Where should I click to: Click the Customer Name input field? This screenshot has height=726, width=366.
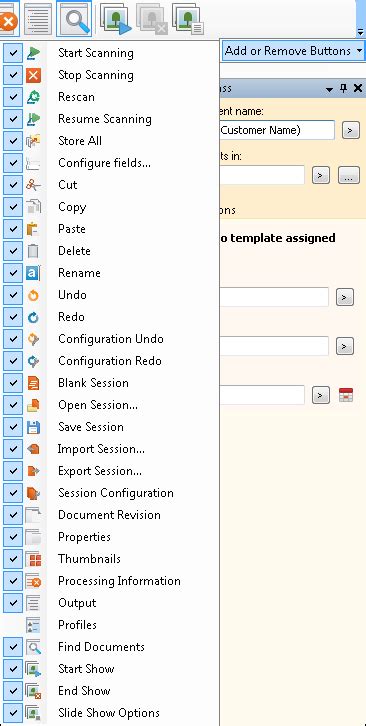(277, 130)
